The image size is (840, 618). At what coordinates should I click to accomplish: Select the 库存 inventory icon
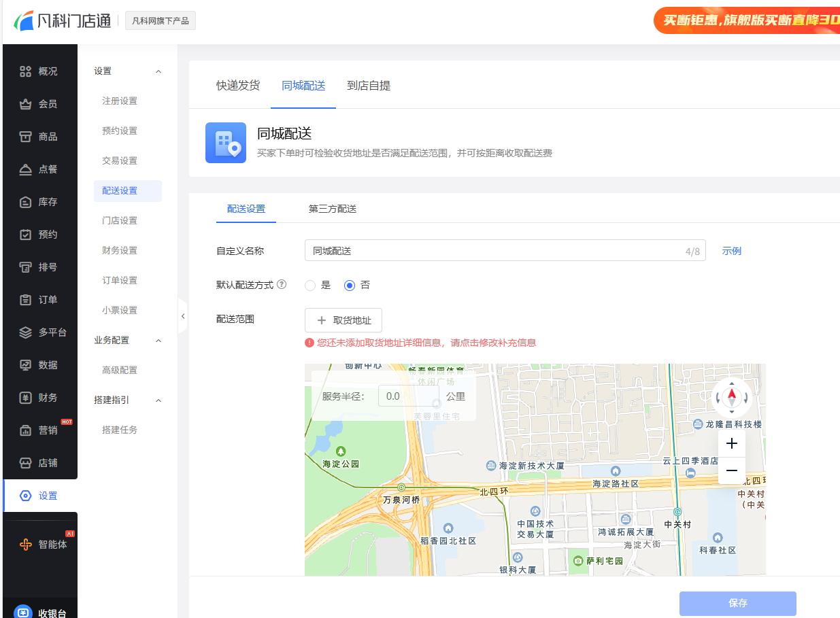pyautogui.click(x=26, y=202)
